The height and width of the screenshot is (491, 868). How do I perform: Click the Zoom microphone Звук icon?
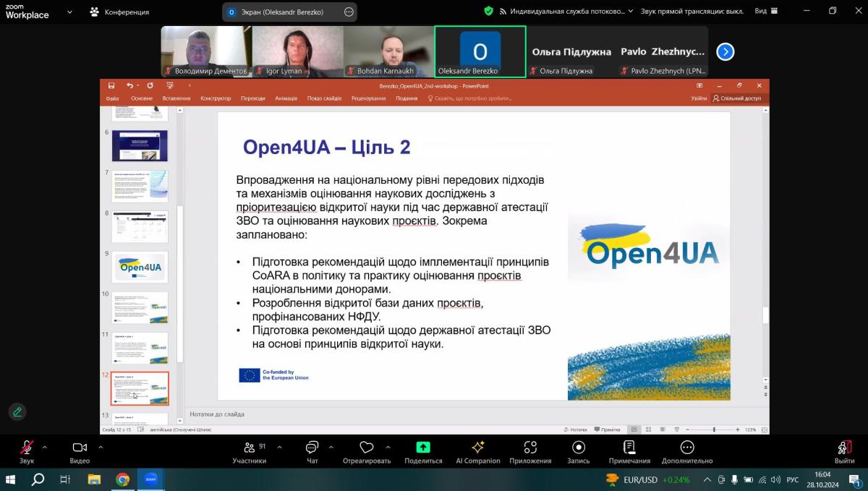tap(27, 448)
